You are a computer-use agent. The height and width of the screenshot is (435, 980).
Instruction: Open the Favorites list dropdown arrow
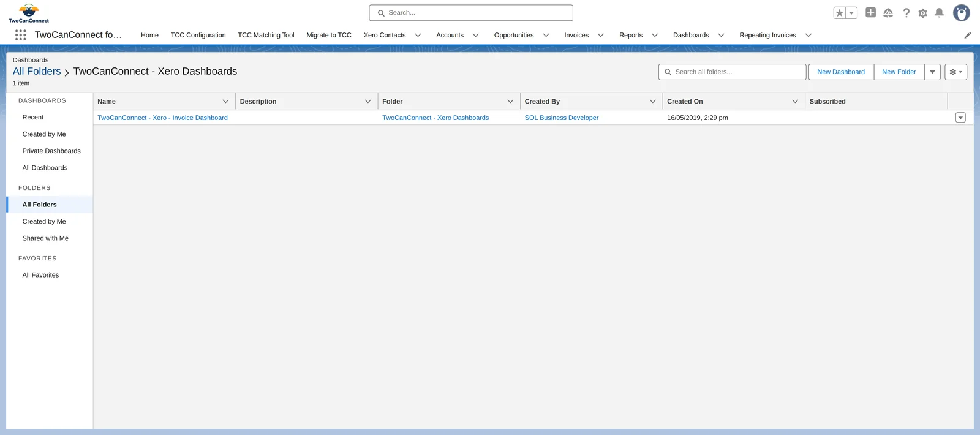(x=851, y=13)
